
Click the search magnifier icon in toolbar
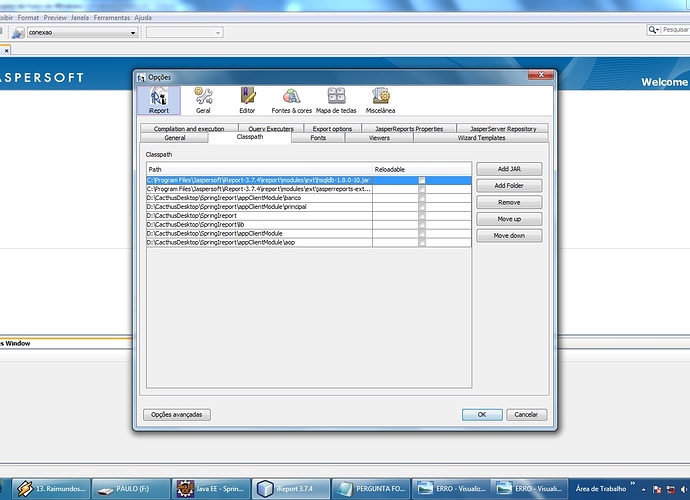(x=653, y=29)
